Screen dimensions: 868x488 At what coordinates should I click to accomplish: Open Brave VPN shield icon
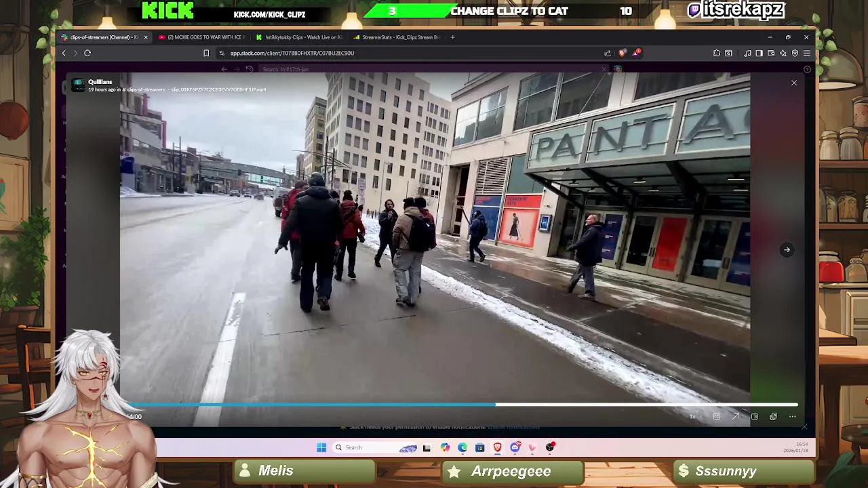point(795,53)
